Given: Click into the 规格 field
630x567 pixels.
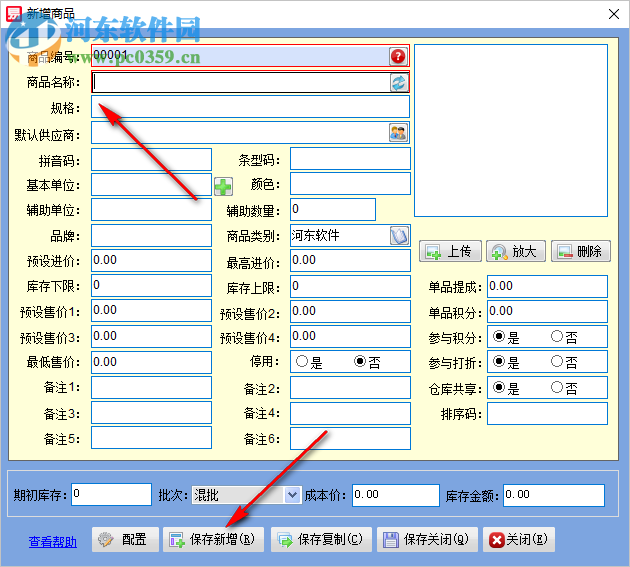Looking at the screenshot, I should pos(250,106).
